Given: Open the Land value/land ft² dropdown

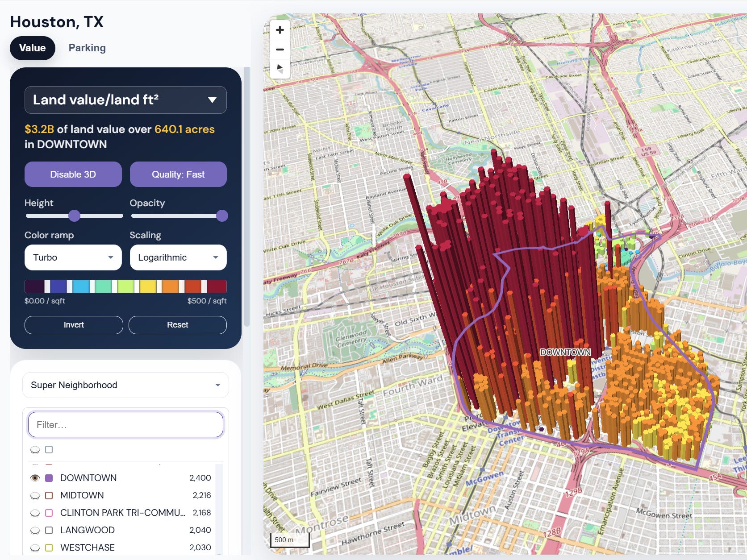Looking at the screenshot, I should pyautogui.click(x=125, y=100).
